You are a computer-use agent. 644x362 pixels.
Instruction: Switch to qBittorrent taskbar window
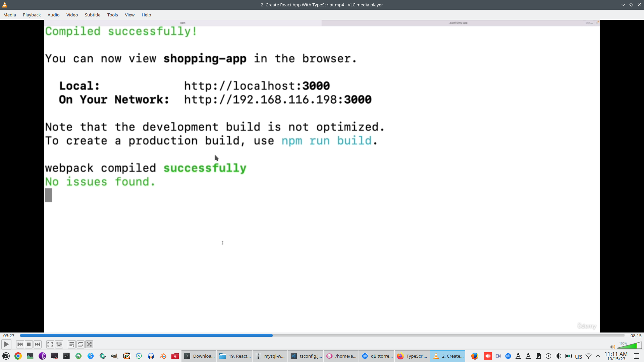[377, 356]
